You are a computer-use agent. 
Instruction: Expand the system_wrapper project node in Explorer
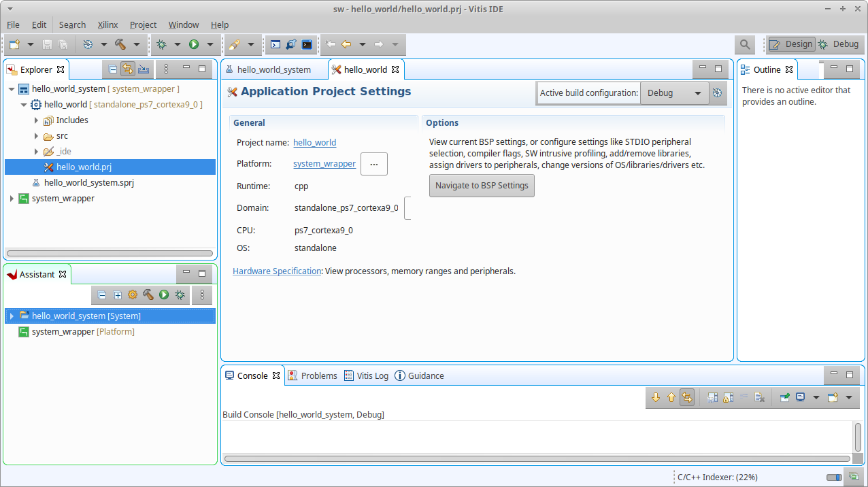[12, 199]
